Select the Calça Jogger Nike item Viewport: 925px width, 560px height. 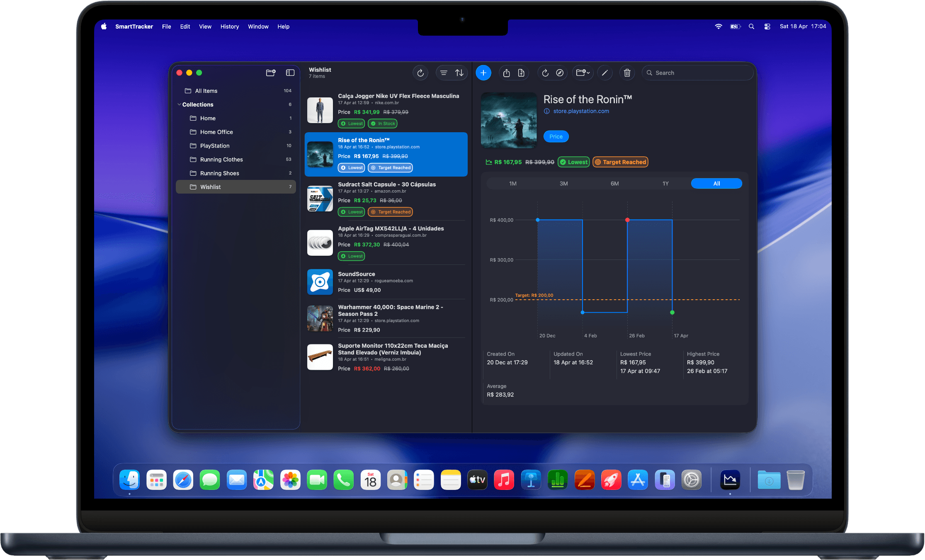click(386, 110)
